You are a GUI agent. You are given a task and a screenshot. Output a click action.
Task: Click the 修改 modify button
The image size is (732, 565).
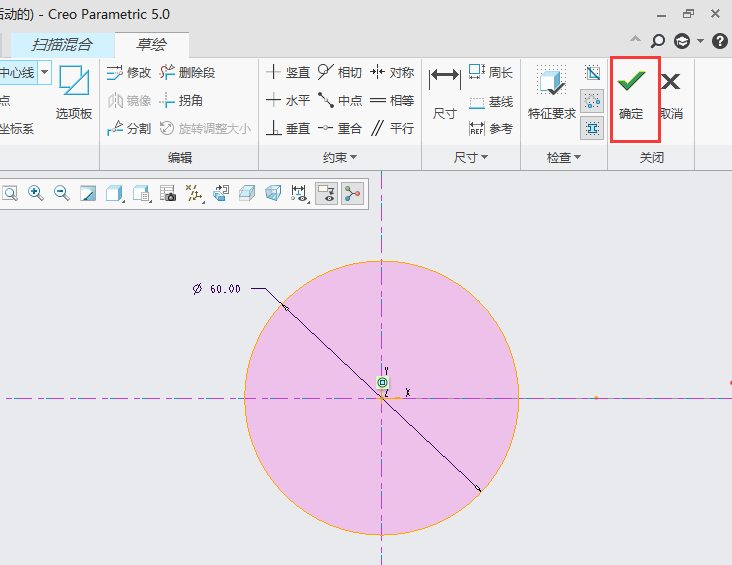[x=129, y=73]
